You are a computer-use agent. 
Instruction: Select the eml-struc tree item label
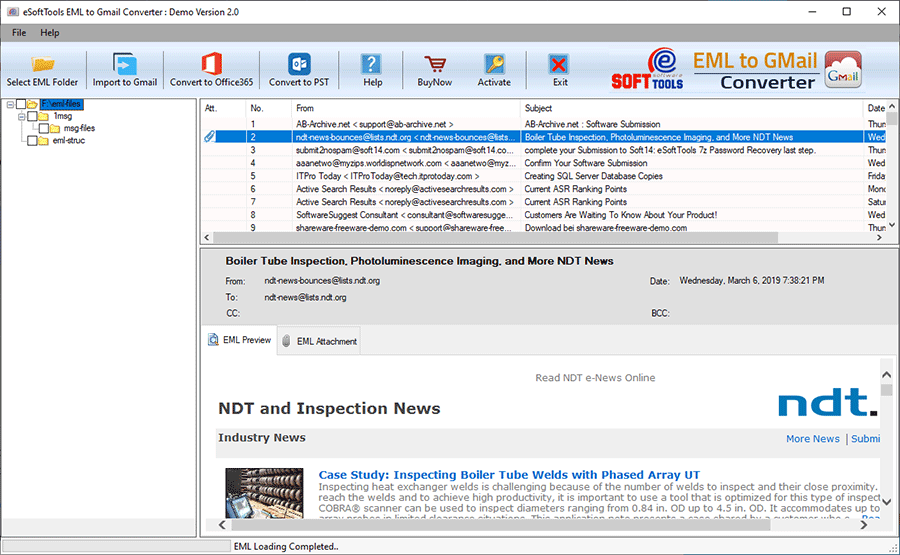[x=69, y=140]
